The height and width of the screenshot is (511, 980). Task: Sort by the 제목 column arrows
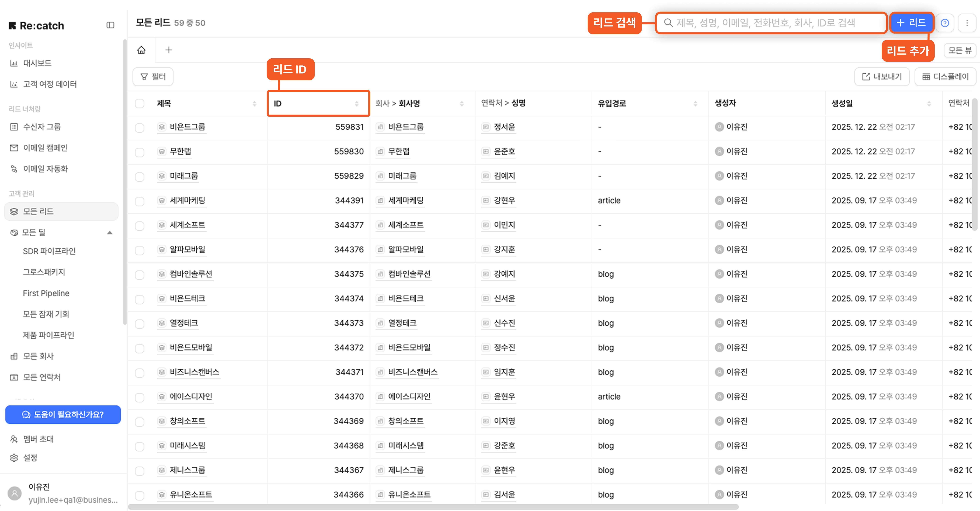tap(254, 103)
